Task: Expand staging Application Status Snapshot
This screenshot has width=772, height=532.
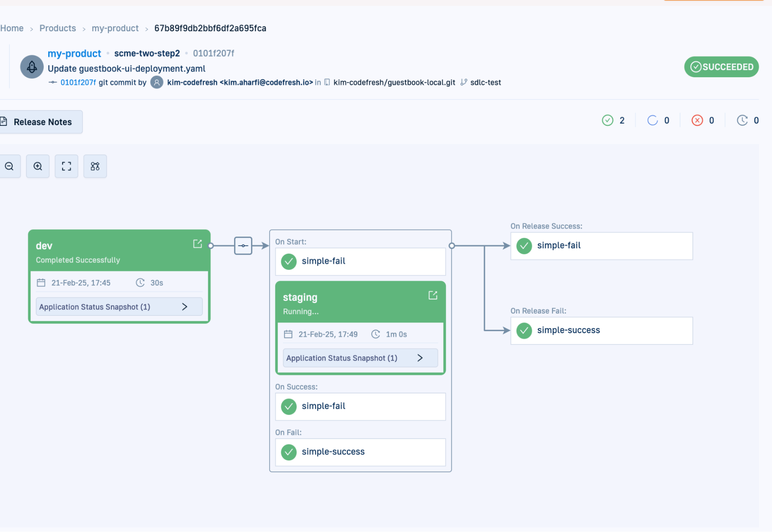Action: pos(360,358)
